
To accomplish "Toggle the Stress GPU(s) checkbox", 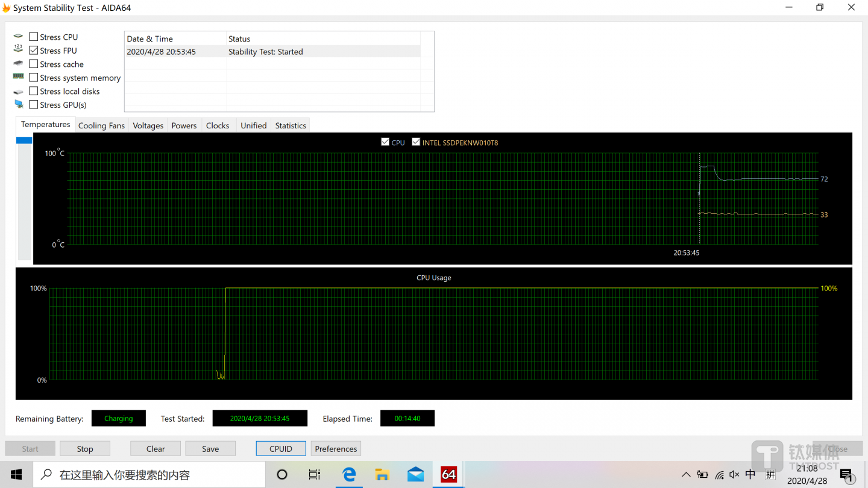I will pyautogui.click(x=34, y=105).
